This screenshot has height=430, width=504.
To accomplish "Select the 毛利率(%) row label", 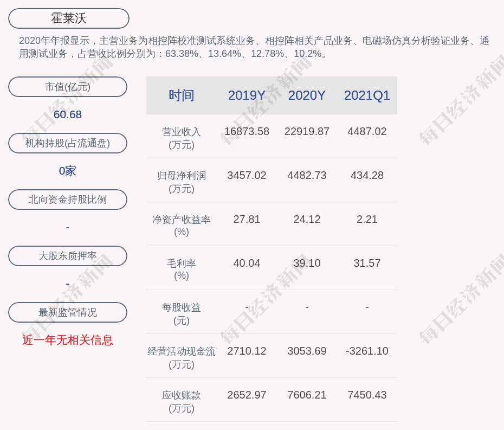I will [x=182, y=269].
